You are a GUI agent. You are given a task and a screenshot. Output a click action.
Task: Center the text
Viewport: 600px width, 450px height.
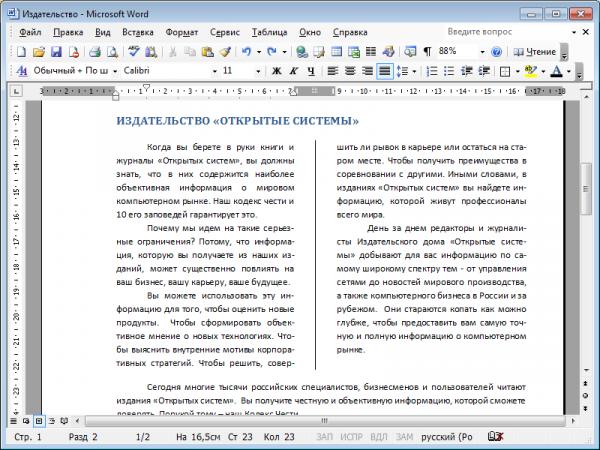350,71
